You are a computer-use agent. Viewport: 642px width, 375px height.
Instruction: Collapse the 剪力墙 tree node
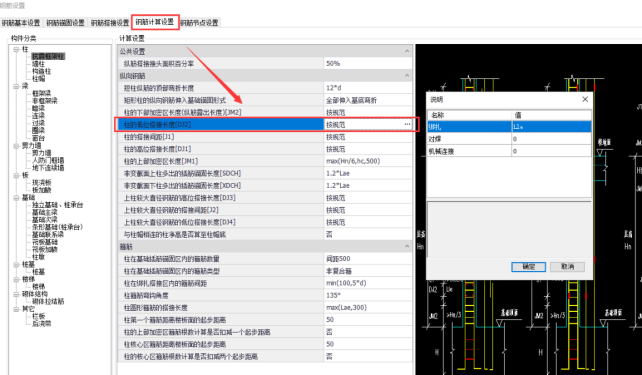(x=16, y=146)
